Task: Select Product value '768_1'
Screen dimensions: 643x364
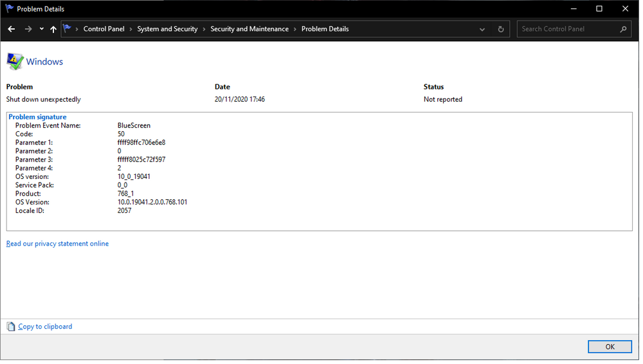Action: tap(126, 194)
